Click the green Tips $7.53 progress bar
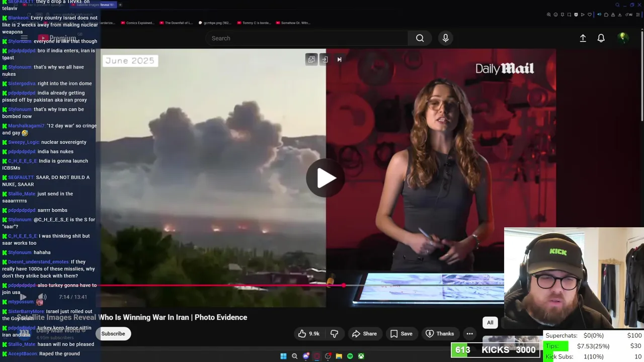 tap(556, 346)
